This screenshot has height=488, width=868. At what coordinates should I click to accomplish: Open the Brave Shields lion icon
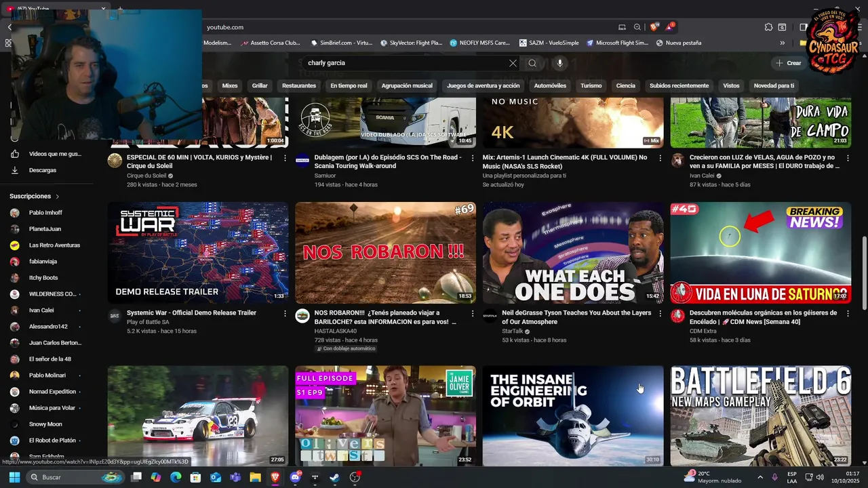654,27
